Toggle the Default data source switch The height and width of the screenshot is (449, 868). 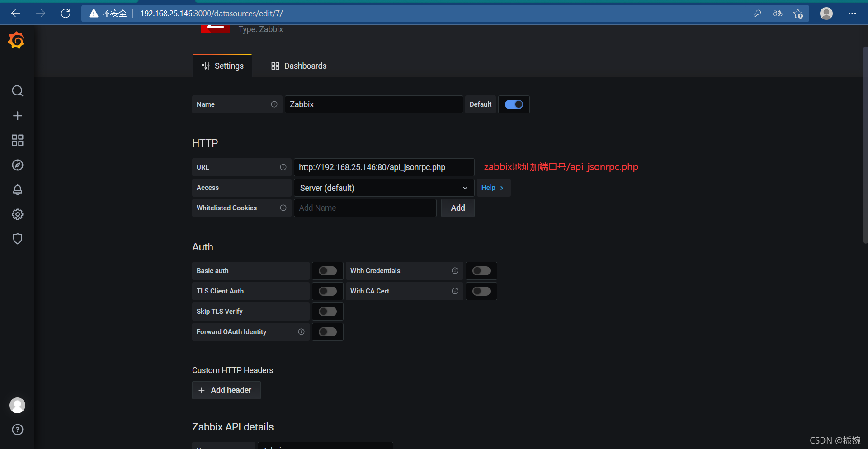(x=514, y=104)
